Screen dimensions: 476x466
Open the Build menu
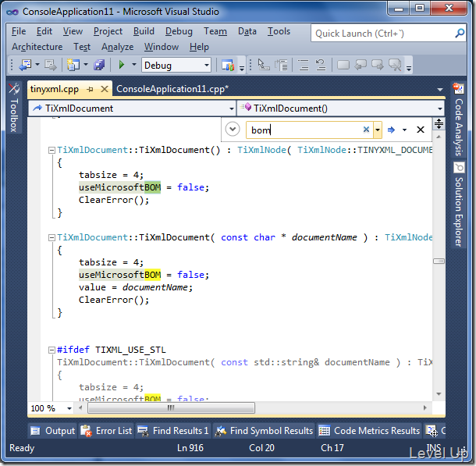tap(144, 31)
